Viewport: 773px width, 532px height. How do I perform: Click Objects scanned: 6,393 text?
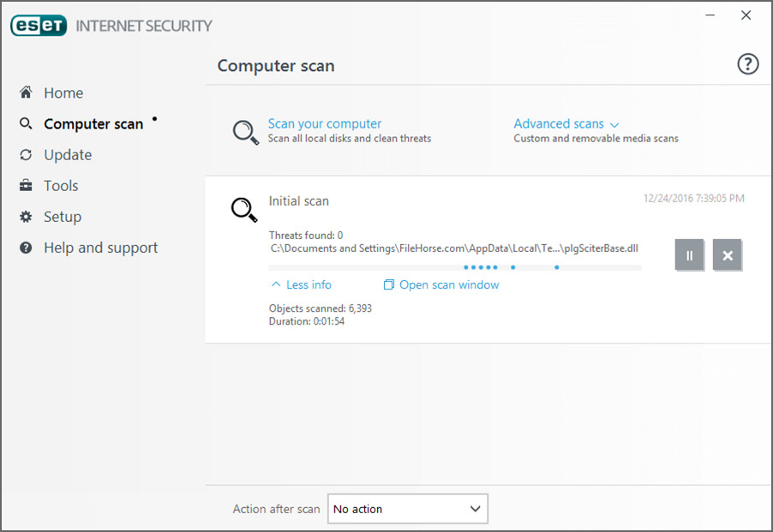tap(321, 308)
